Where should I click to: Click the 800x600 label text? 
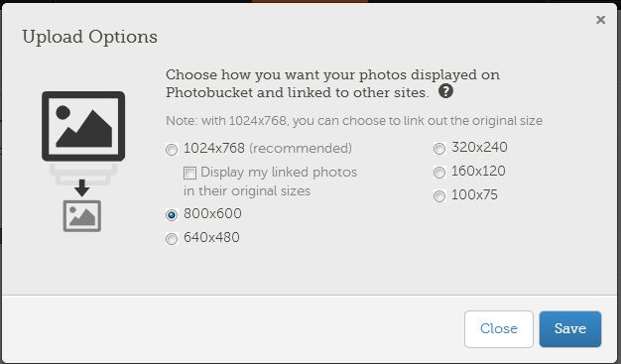tap(212, 214)
